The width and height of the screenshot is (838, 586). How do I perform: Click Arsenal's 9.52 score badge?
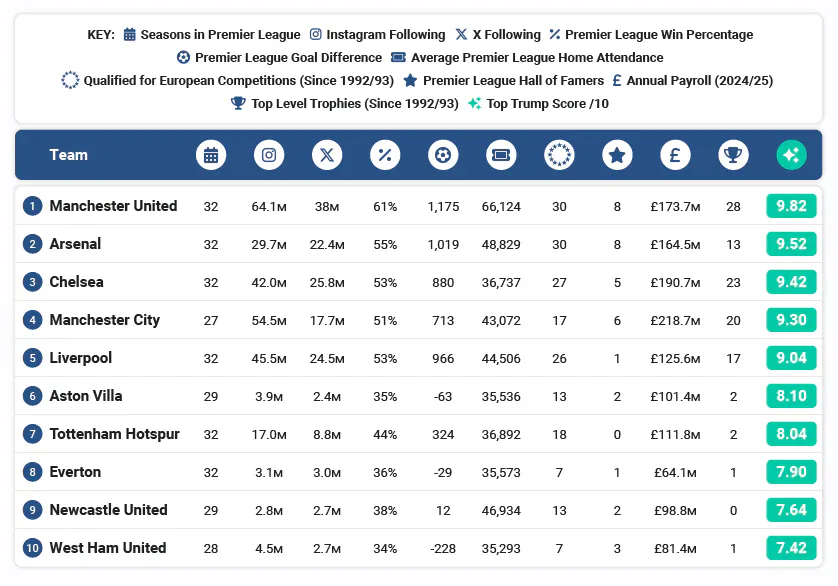[x=791, y=244]
